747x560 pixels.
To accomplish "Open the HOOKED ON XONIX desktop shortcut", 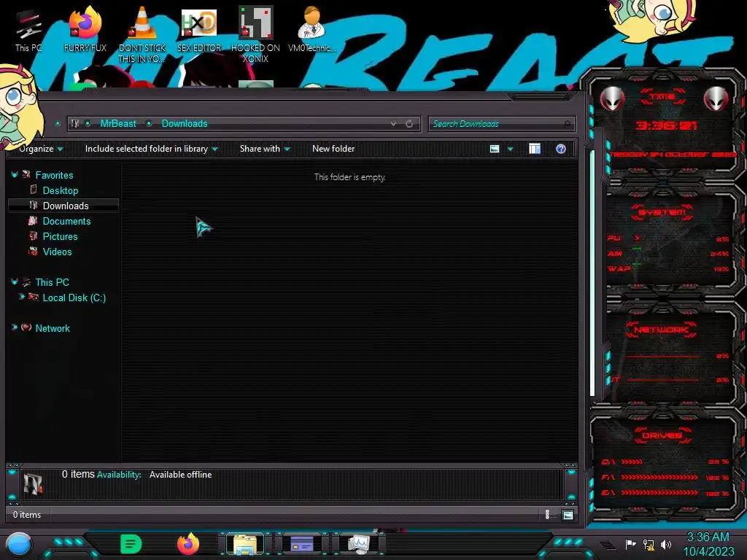I will (x=255, y=34).
